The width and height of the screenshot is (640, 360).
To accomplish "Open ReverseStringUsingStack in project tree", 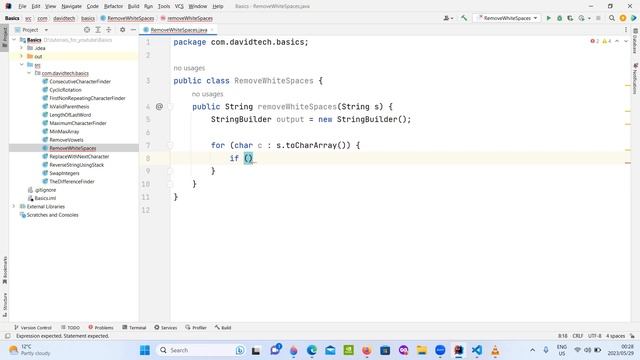I will tap(76, 165).
